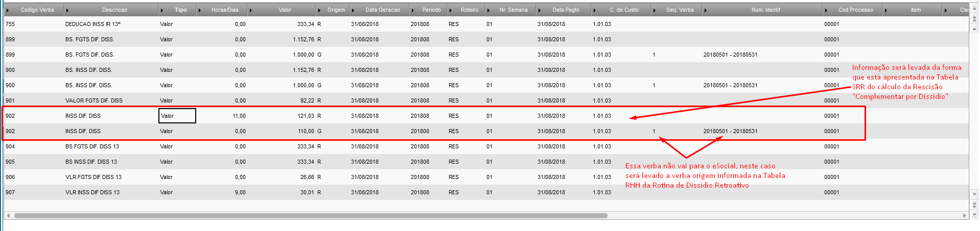Select description VALOR FGTS DIF. DISS
The height and width of the screenshot is (231, 980).
pyautogui.click(x=94, y=100)
